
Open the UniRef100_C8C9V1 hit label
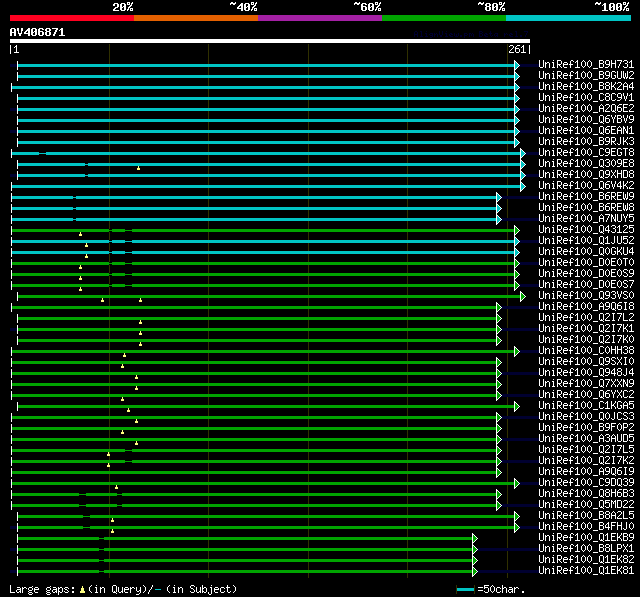586,97
